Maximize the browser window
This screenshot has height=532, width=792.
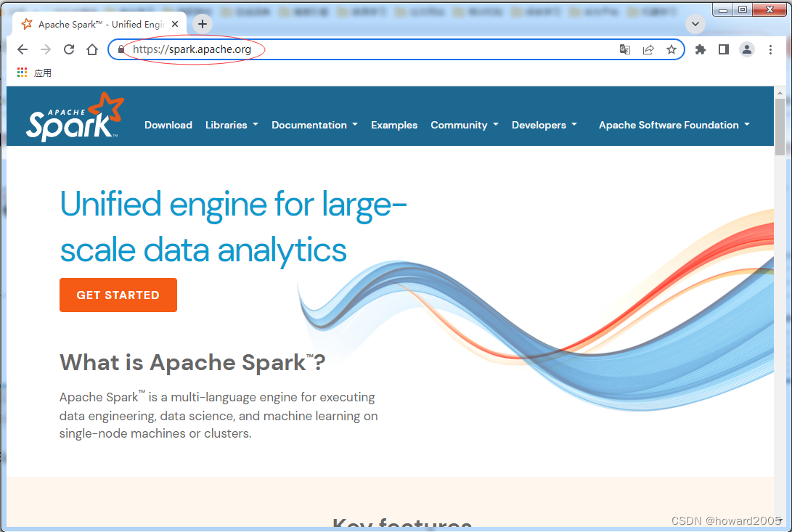tap(743, 9)
